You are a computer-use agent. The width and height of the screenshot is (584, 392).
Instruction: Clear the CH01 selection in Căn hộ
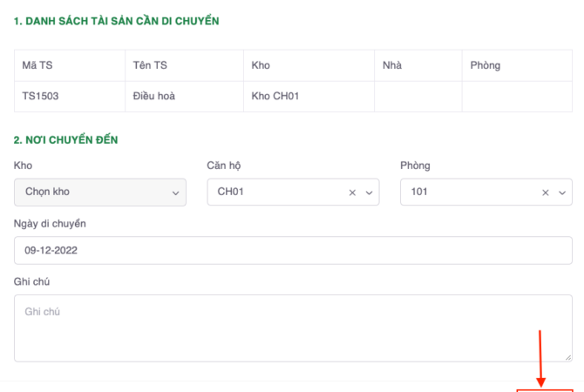pos(352,193)
